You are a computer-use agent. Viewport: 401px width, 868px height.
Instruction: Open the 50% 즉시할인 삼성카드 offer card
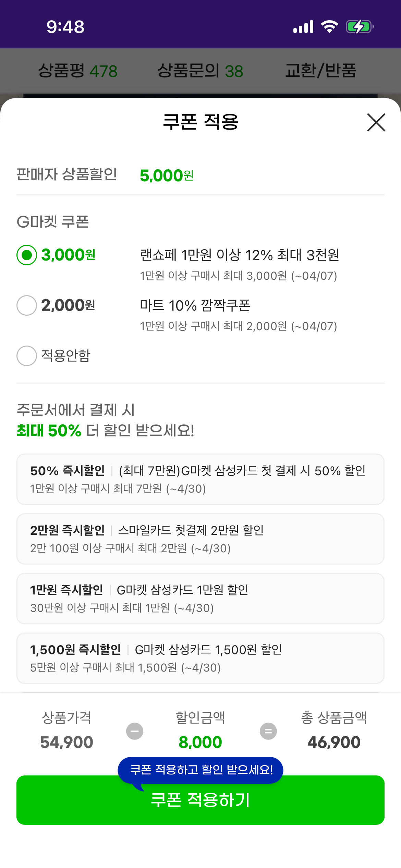(200, 479)
